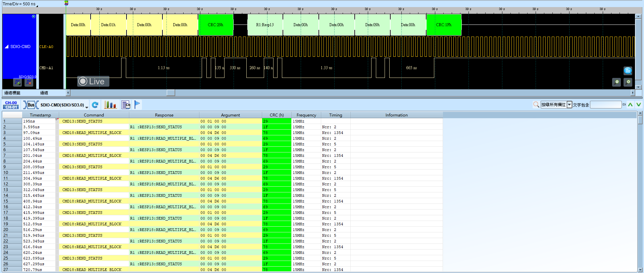Open the SDIO-CMD bus settings gear
Screen dimensions: 644x273
point(34,16)
